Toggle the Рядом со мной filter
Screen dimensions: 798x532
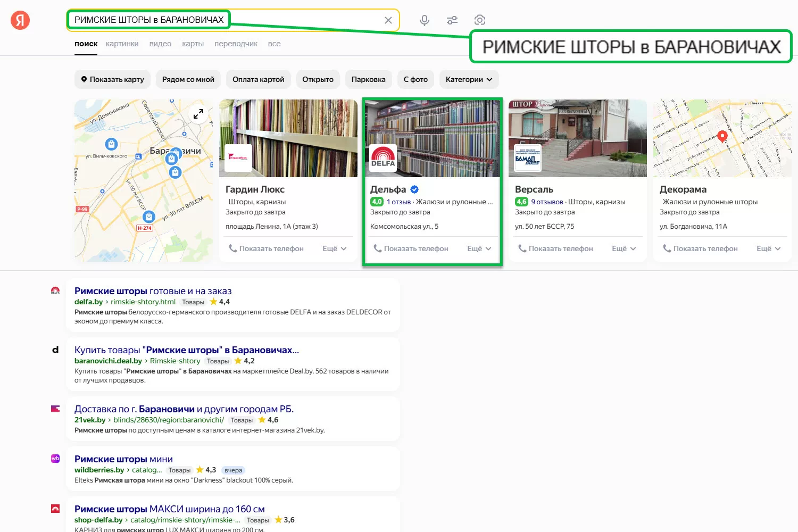[188, 79]
